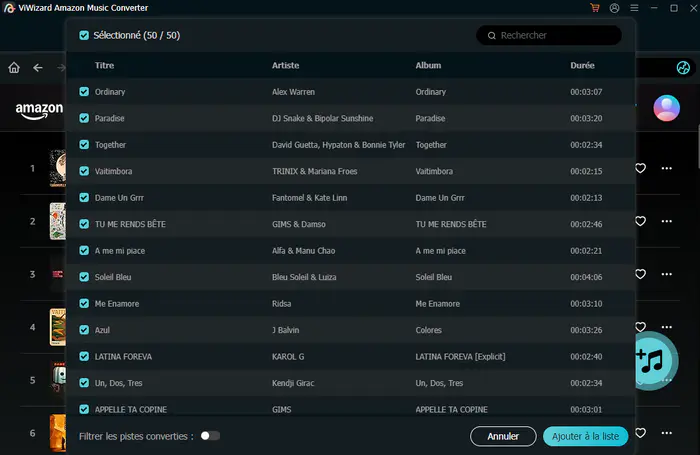Click artist Alfa & Manu Chao
Image resolution: width=700 pixels, height=455 pixels.
click(x=304, y=250)
